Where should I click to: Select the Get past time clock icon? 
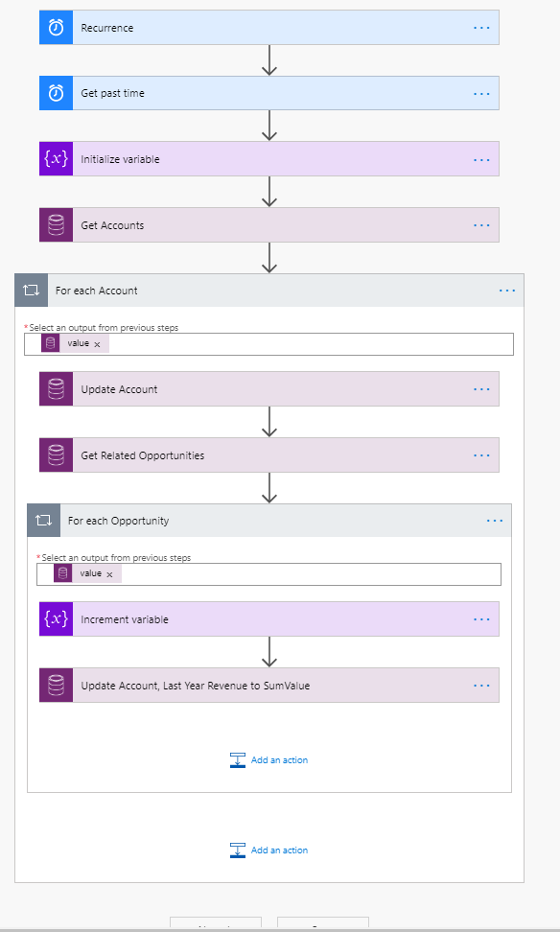coord(56,93)
